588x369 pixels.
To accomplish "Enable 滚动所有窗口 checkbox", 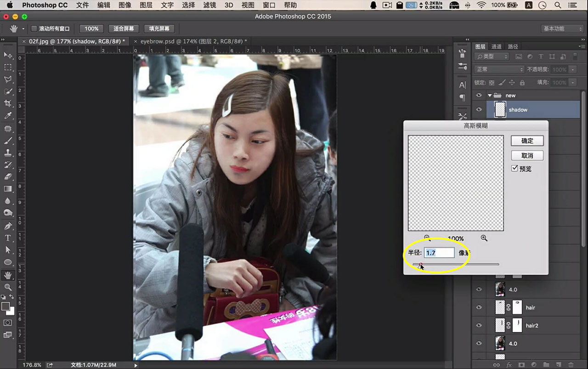I will point(34,28).
